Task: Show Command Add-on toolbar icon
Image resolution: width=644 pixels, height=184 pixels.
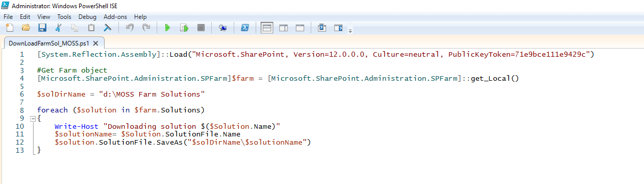Action: pos(338,28)
